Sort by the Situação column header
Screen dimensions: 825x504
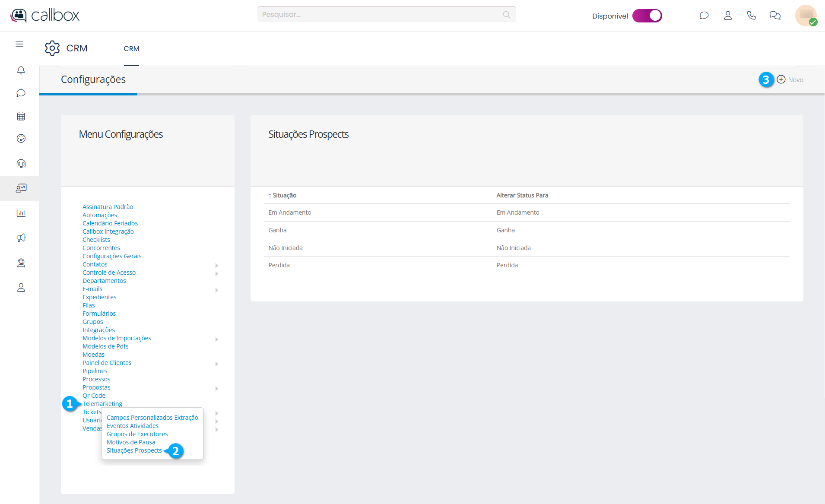coord(284,195)
